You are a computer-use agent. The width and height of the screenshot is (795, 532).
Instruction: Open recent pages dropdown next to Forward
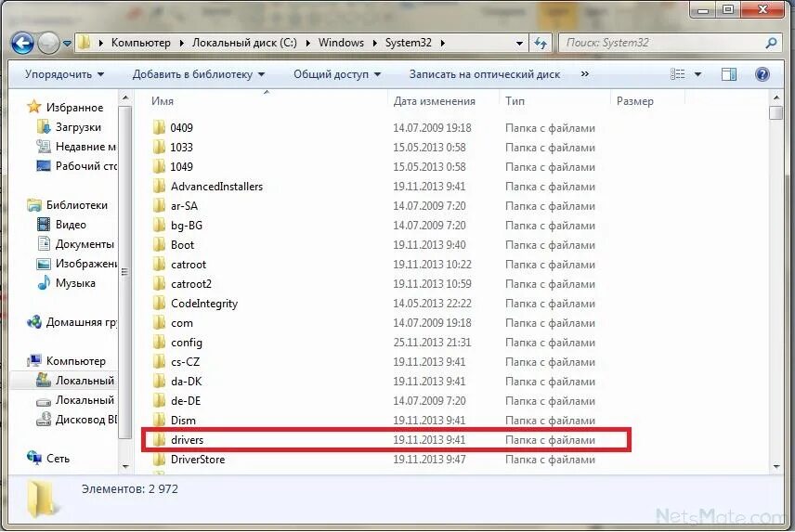(x=67, y=44)
